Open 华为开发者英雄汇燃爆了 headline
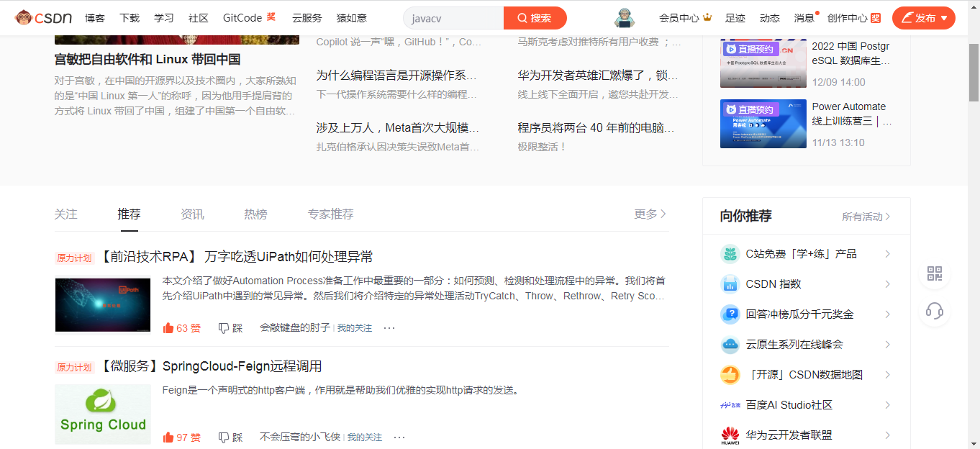980x449 pixels. (x=598, y=76)
